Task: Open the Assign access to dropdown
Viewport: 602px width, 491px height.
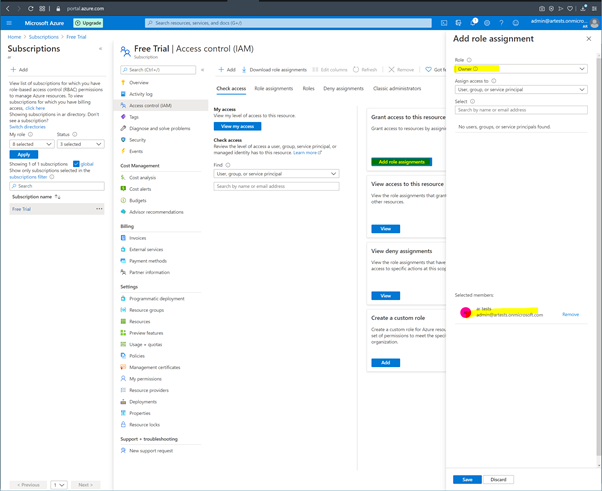Action: [x=520, y=89]
